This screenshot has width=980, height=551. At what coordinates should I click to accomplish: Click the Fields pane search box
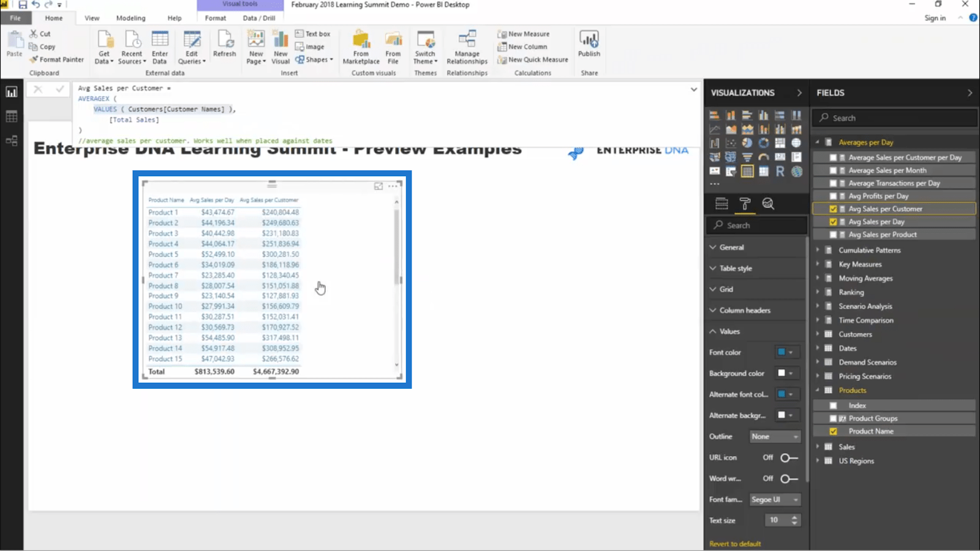pos(894,118)
